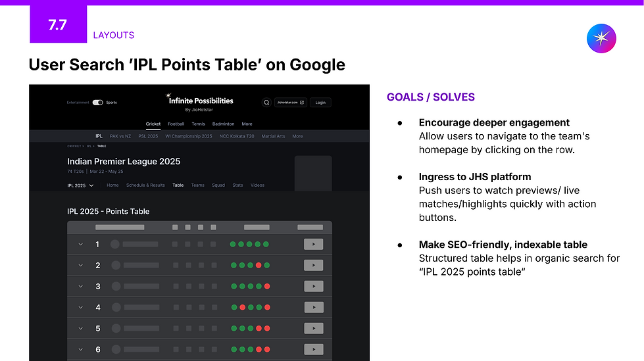Switch to the Football tab
The image size is (644, 361).
[x=176, y=124]
